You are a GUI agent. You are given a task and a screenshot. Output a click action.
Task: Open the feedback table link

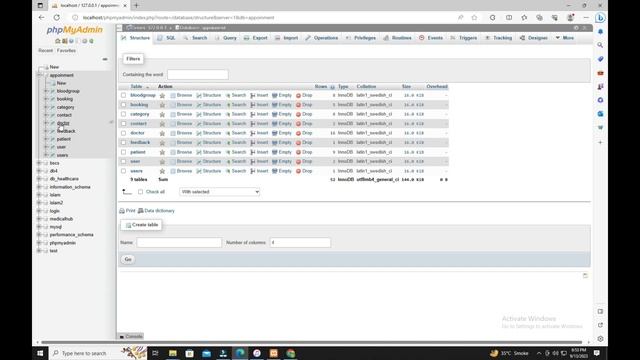140,142
